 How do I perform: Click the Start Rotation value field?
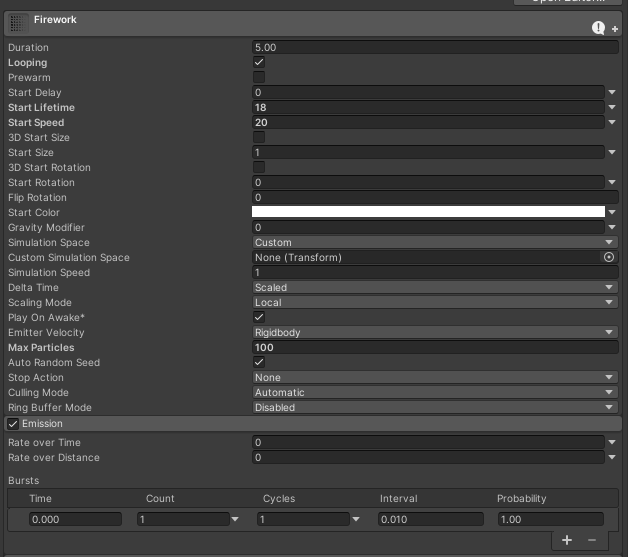pyautogui.click(x=428, y=182)
